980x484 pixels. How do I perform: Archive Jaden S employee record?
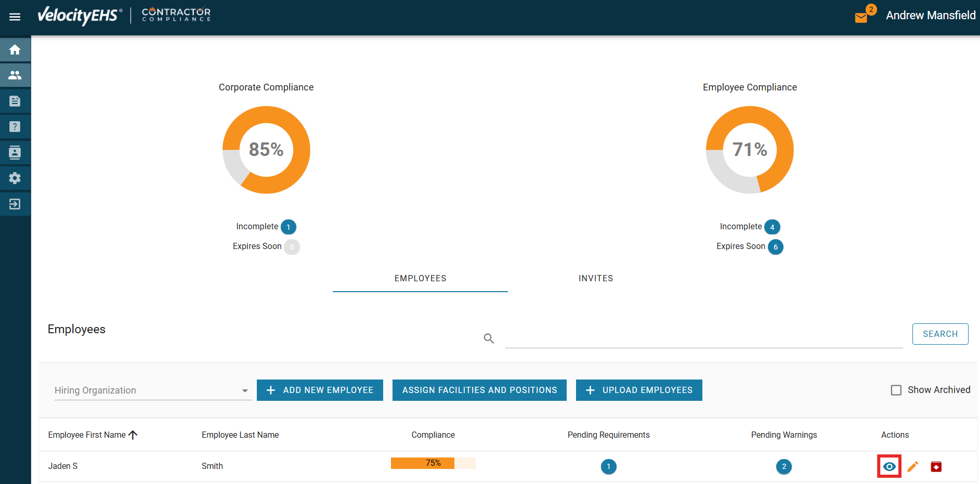pyautogui.click(x=936, y=466)
